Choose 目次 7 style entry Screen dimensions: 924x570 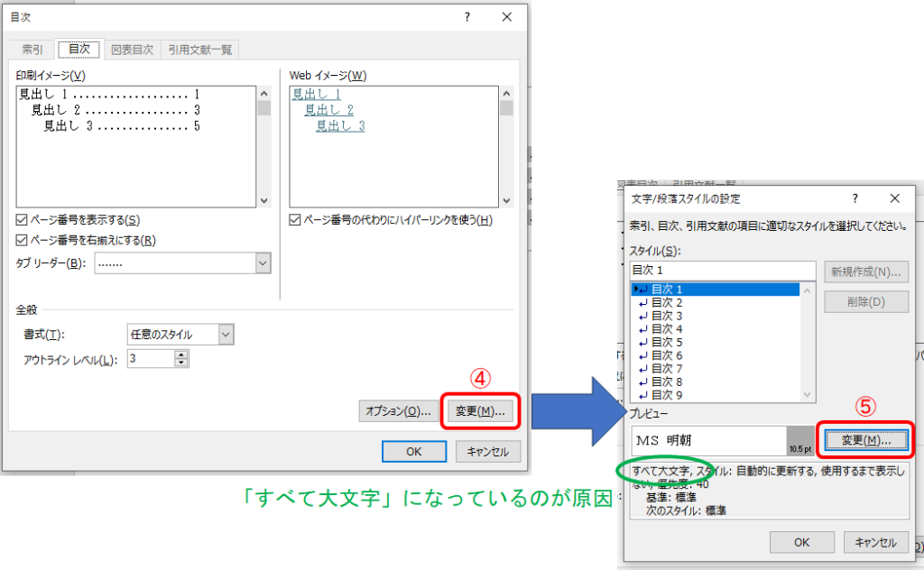click(x=666, y=369)
